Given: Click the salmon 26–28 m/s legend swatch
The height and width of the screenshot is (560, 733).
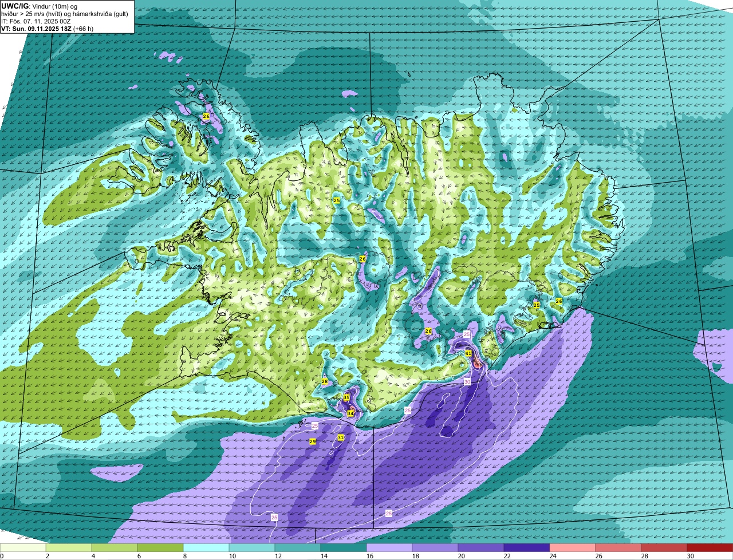Looking at the screenshot, I should [x=618, y=547].
